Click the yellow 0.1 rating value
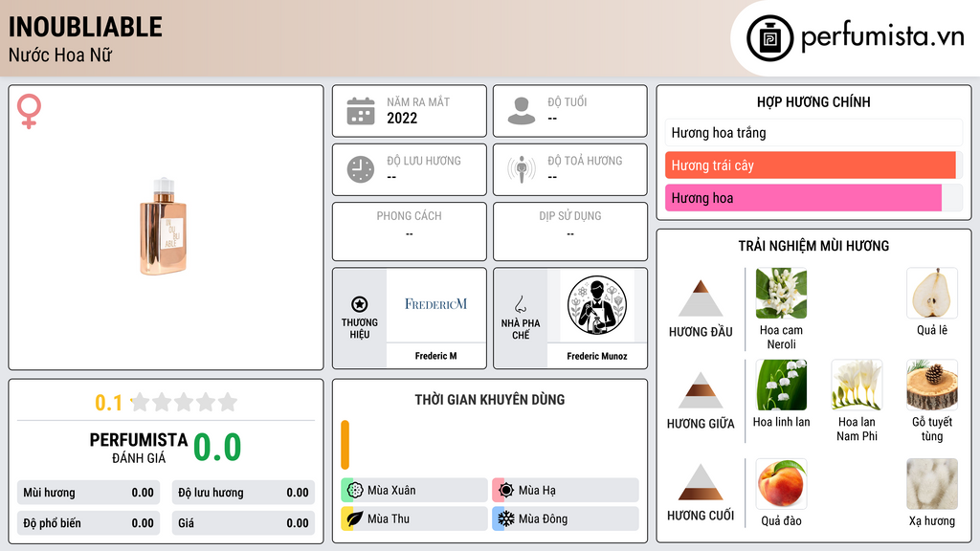The width and height of the screenshot is (980, 551). pos(109,403)
